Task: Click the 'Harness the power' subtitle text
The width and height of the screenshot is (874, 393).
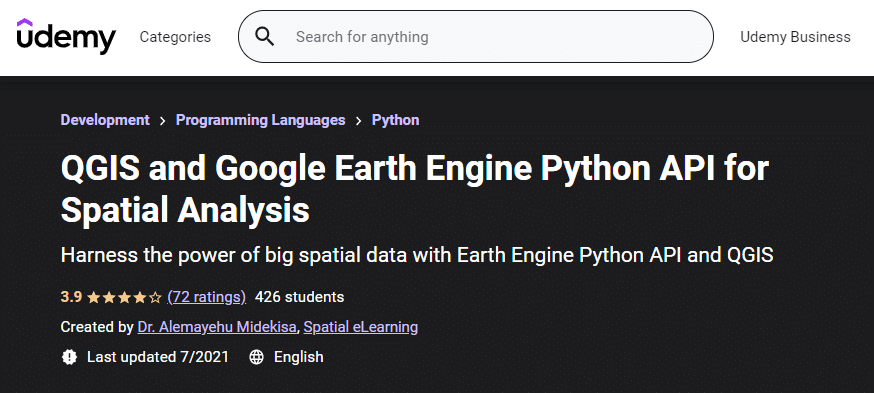Action: [x=417, y=255]
